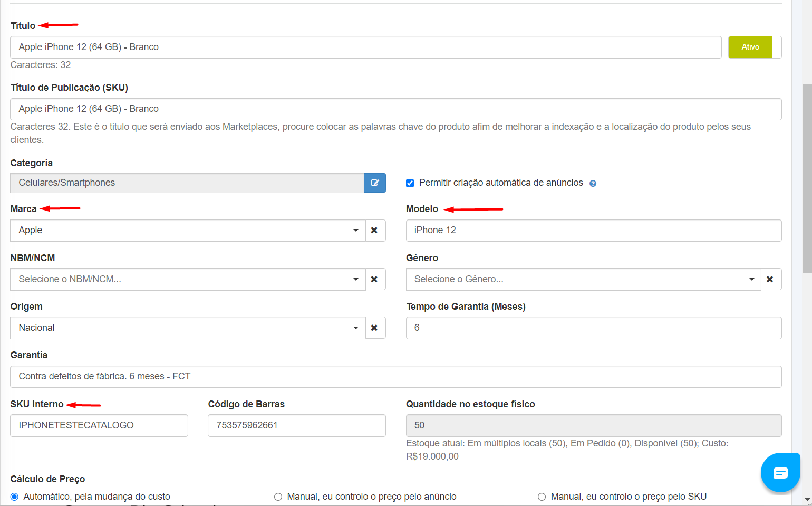This screenshot has height=506, width=812.
Task: Click the Modelo field with iPhone 12
Action: coord(594,231)
